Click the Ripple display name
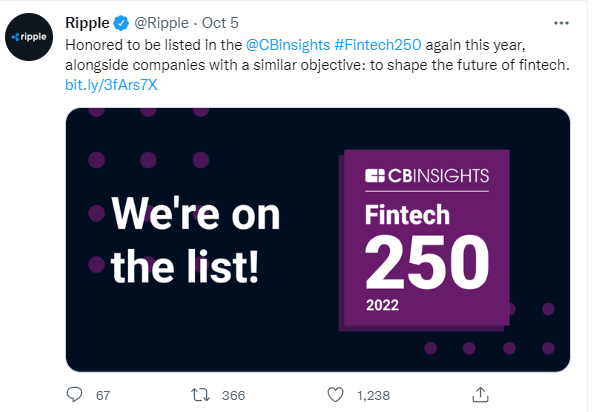597x412 pixels. pyautogui.click(x=87, y=23)
